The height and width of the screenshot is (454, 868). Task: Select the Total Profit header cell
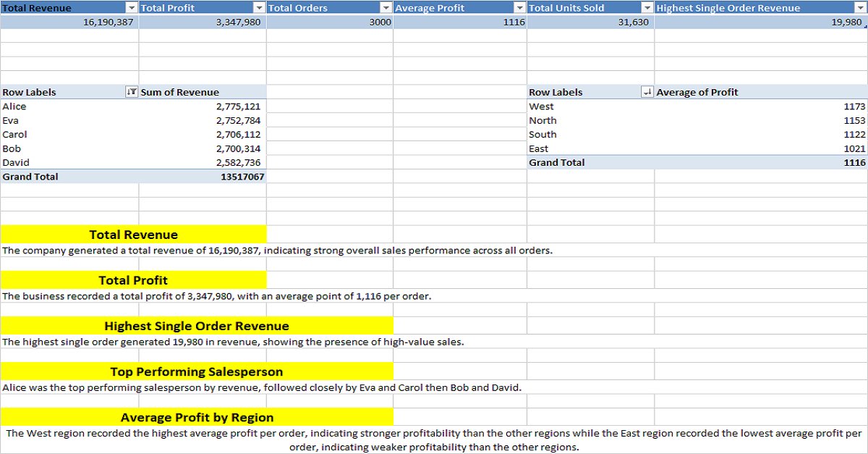click(203, 8)
